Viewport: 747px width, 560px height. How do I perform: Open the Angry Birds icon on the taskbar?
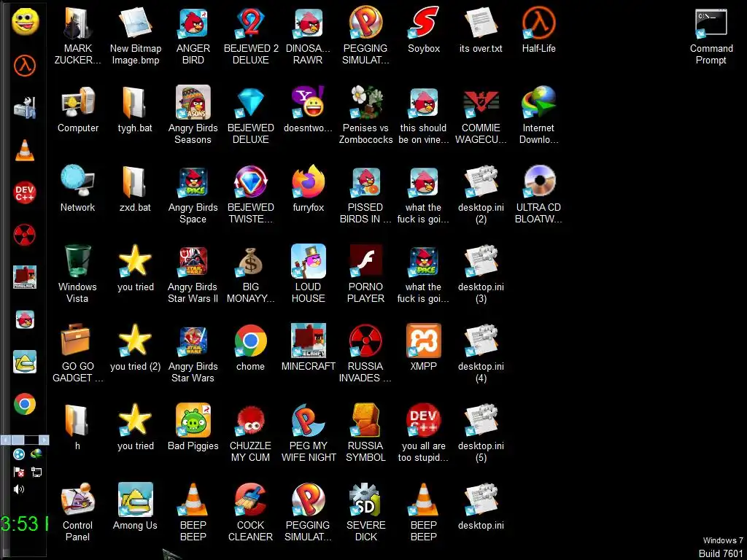pyautogui.click(x=25, y=319)
